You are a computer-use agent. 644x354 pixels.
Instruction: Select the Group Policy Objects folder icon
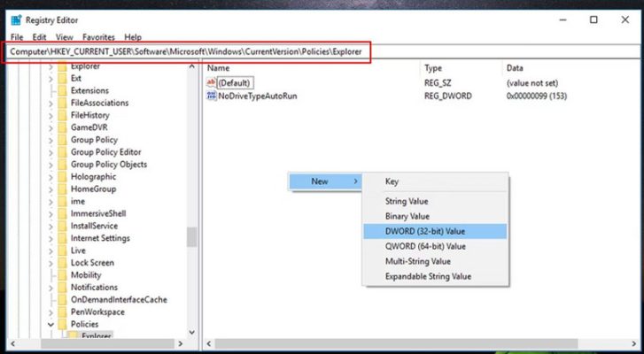(62, 165)
